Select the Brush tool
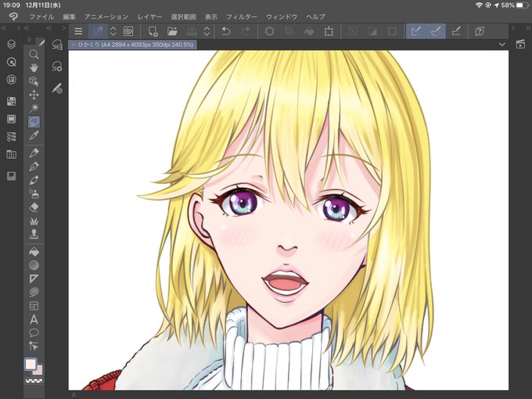 pos(34,180)
